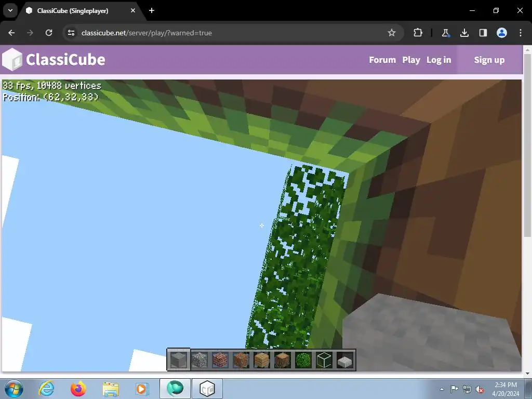The width and height of the screenshot is (532, 399).
Task: Click the Sign up button
Action: tap(489, 60)
